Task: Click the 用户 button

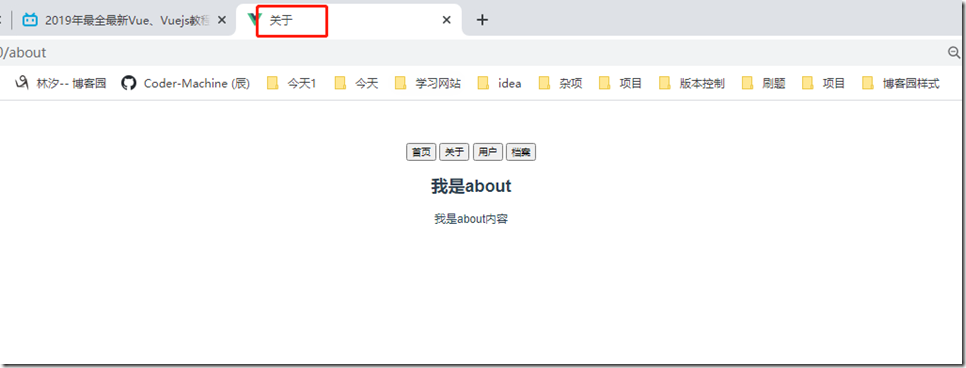Action: [x=488, y=152]
